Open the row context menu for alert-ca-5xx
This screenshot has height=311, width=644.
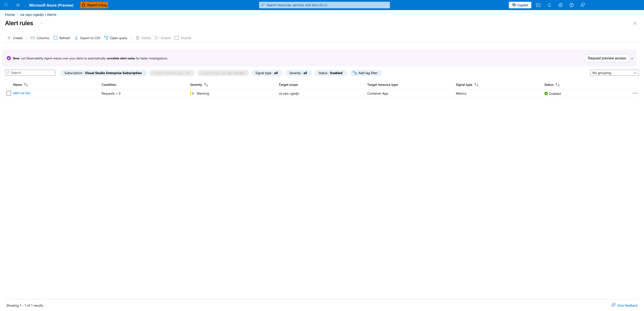635,93
